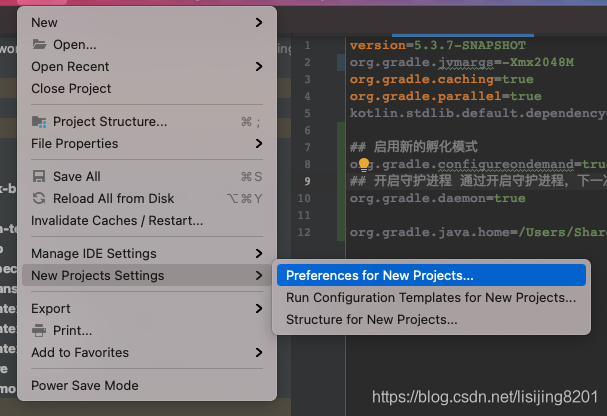The height and width of the screenshot is (416, 607).
Task: Select the Close Project menu item
Action: coord(71,88)
